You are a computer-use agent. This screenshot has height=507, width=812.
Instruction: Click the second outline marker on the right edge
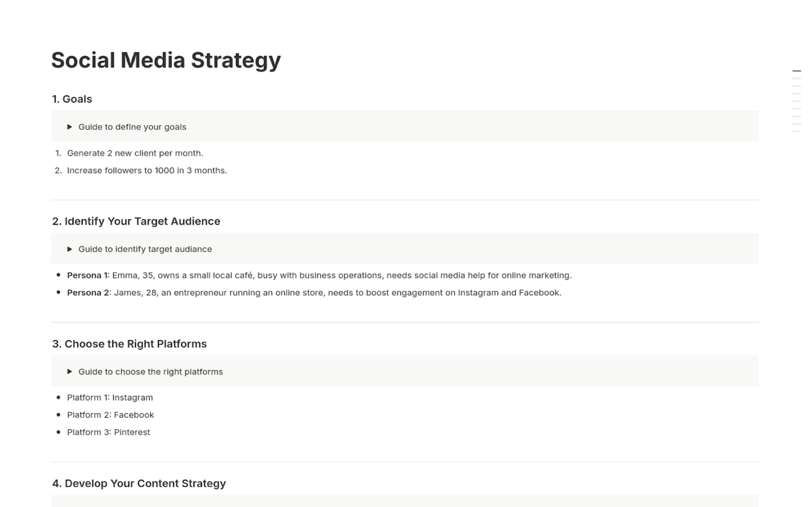coord(796,78)
